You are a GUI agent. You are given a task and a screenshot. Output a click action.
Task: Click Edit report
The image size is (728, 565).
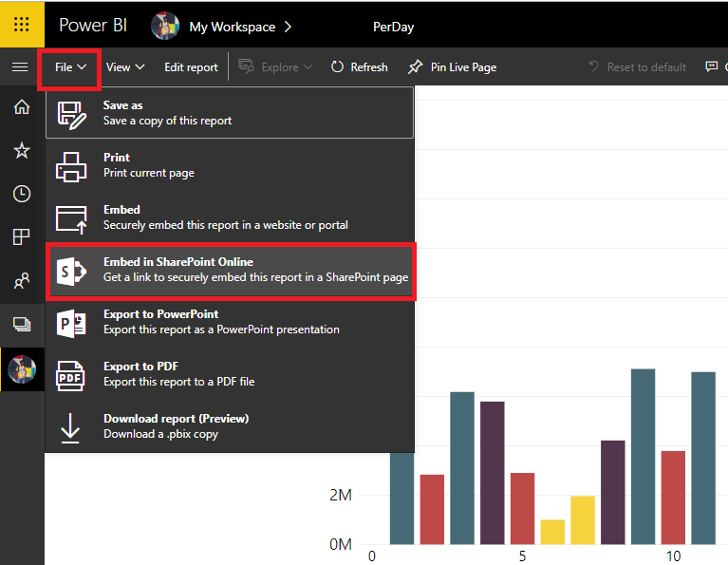191,67
